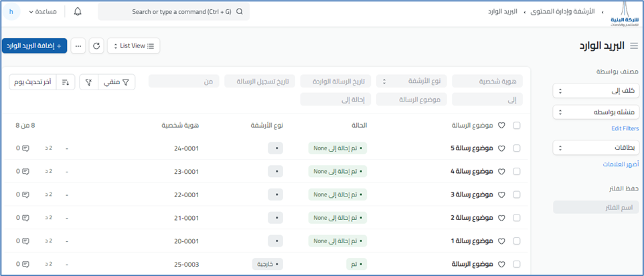
Task: Click the ID 24-0001 cell
Action: click(187, 148)
